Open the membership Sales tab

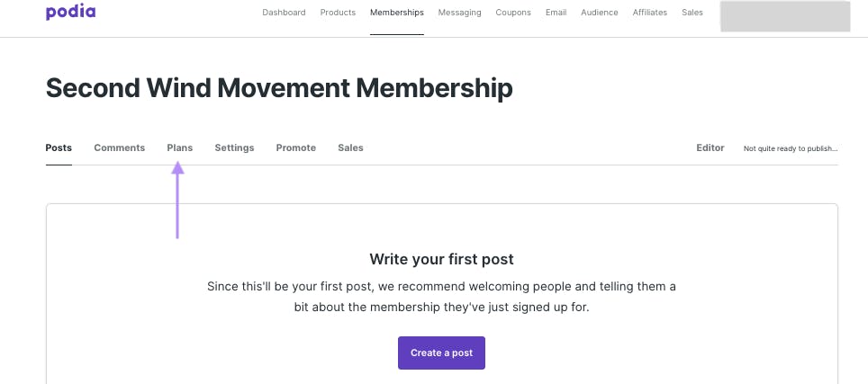point(350,147)
